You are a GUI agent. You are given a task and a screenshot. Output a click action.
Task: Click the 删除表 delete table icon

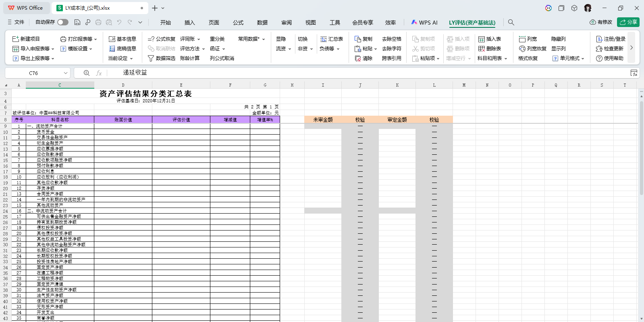click(482, 49)
